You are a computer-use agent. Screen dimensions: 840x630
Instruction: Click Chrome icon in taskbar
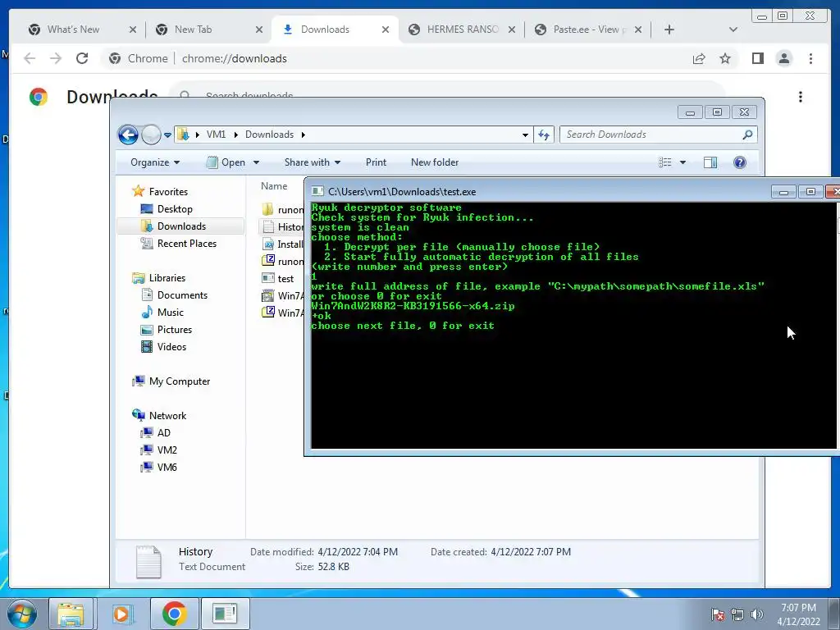point(174,614)
